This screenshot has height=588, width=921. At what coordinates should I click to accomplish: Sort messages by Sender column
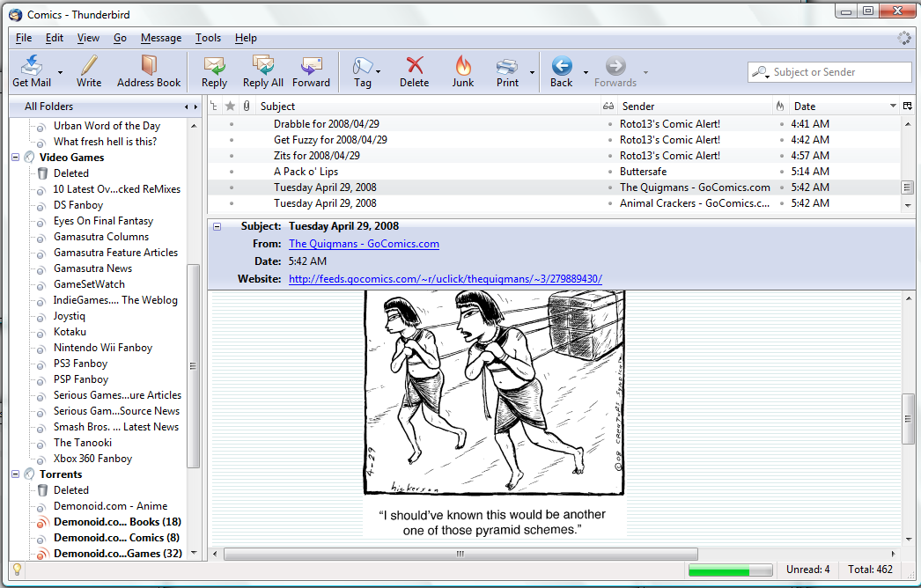coord(695,106)
